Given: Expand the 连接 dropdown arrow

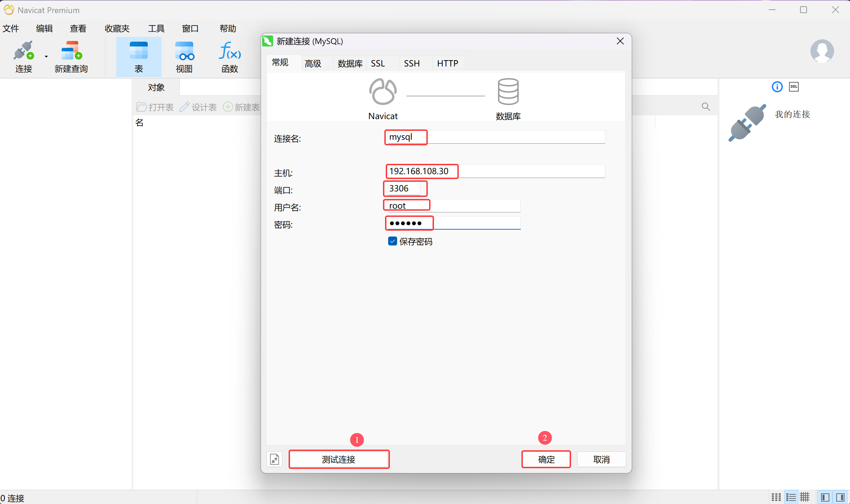Looking at the screenshot, I should 46,56.
